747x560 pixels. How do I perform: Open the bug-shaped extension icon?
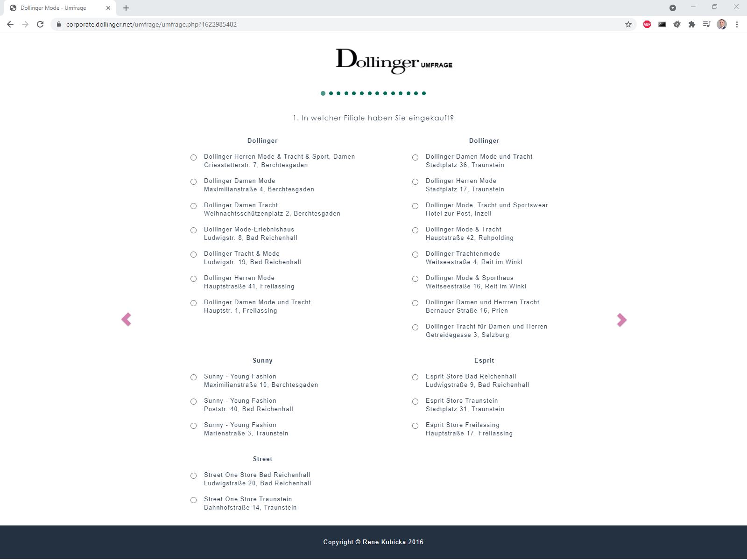[x=677, y=24]
